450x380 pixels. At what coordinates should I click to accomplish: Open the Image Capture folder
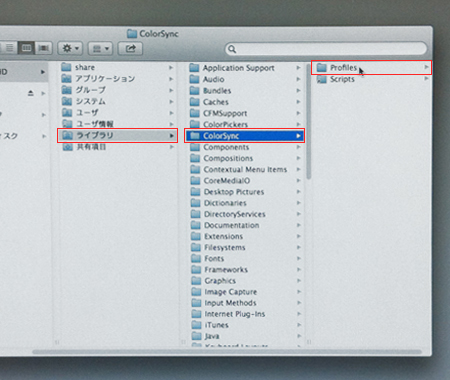245,292
